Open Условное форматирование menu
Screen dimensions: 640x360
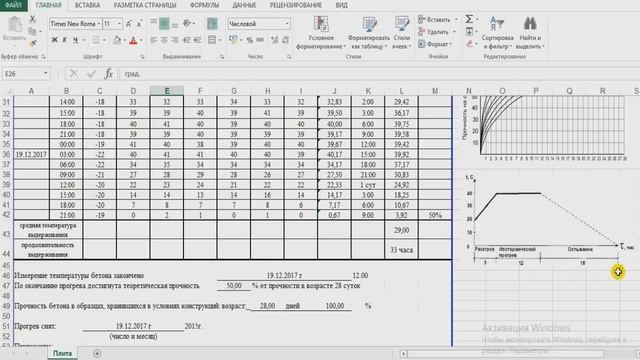321,33
